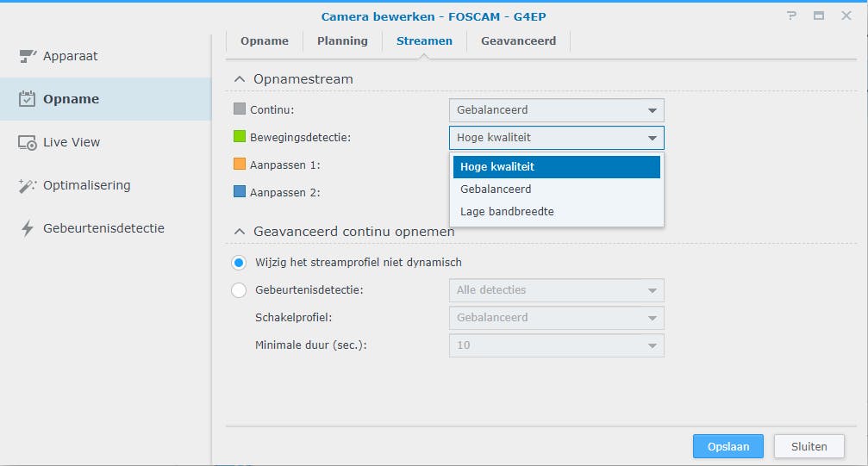Click the Live View monitor icon
868x466 pixels.
pos(27,142)
